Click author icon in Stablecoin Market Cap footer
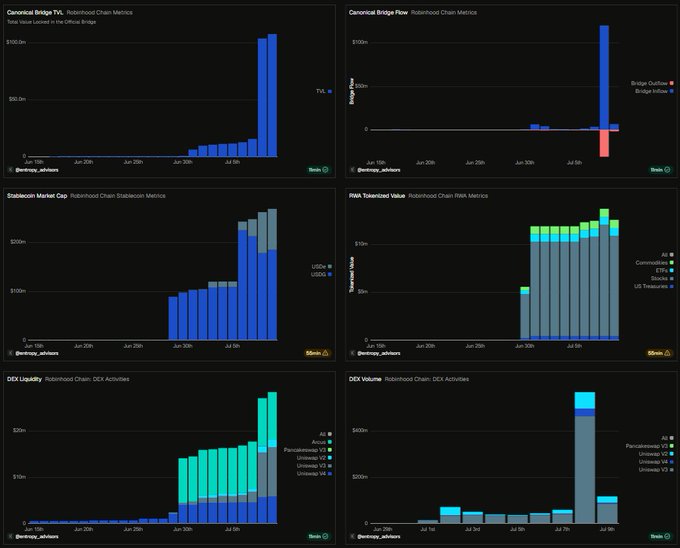 [10, 353]
